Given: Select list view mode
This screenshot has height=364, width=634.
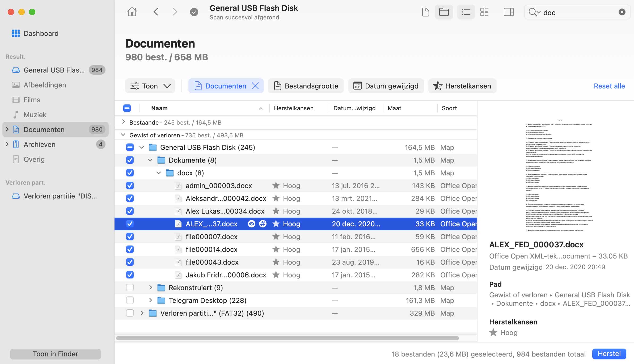Looking at the screenshot, I should (x=466, y=12).
